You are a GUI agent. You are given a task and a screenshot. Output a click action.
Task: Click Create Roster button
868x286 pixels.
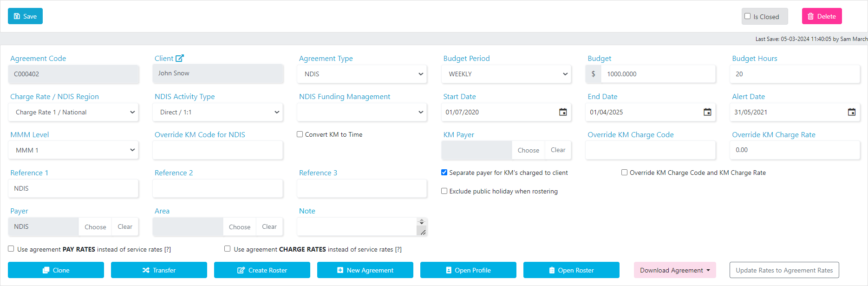pos(262,270)
